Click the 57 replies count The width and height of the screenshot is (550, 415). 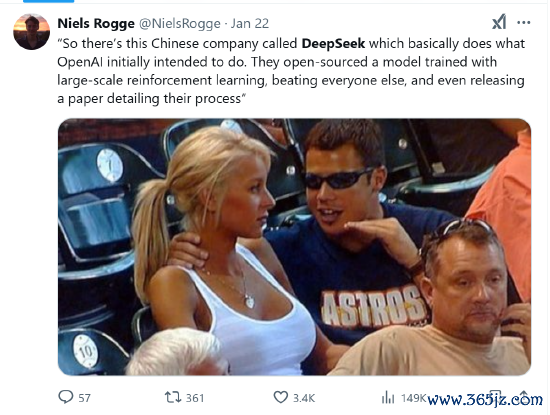pyautogui.click(x=84, y=398)
